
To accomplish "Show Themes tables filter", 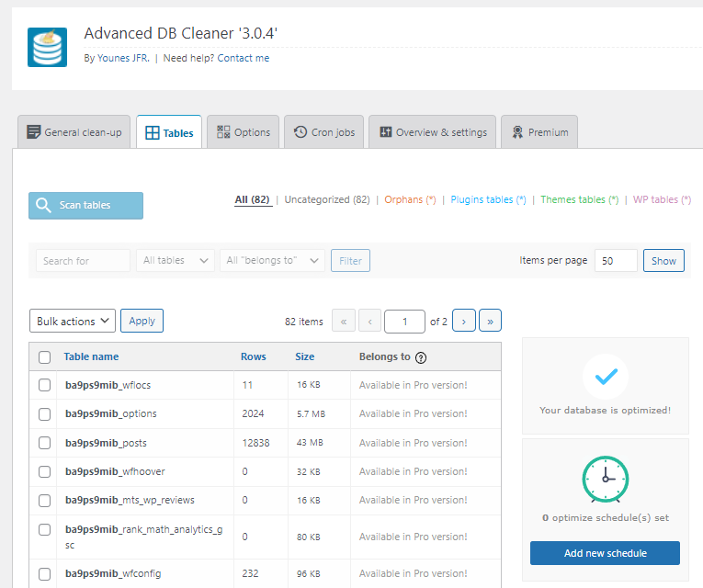I will 579,199.
